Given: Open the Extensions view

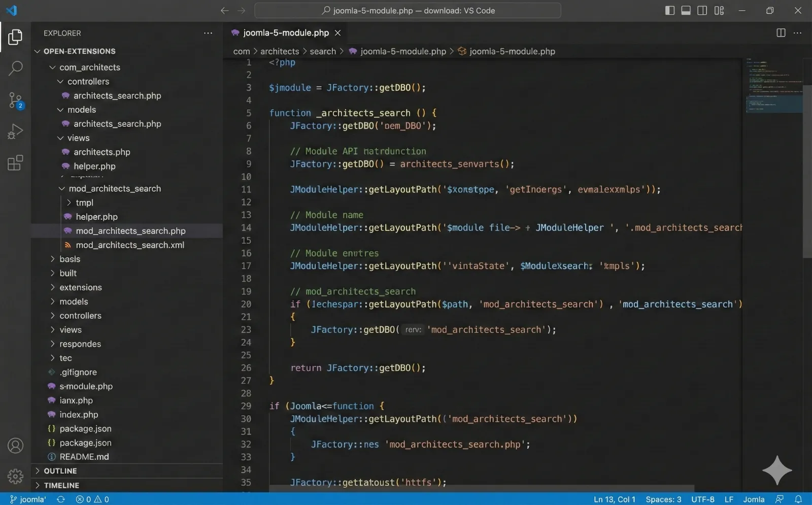Looking at the screenshot, I should (15, 162).
